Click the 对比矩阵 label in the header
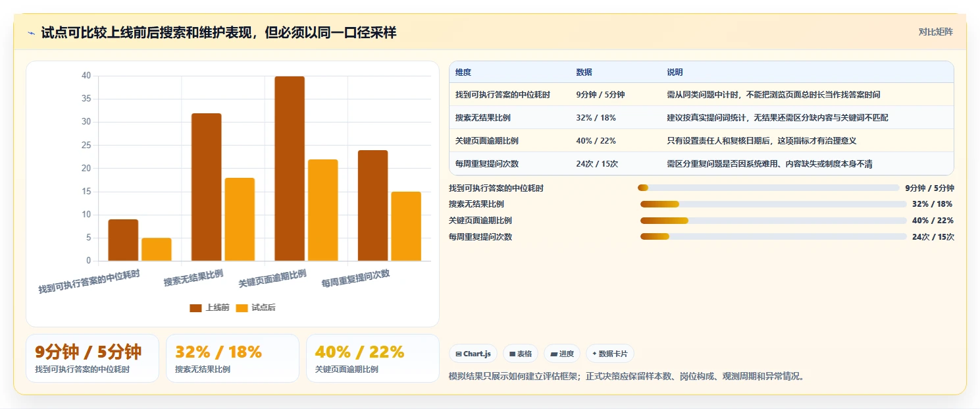 pyautogui.click(x=935, y=32)
